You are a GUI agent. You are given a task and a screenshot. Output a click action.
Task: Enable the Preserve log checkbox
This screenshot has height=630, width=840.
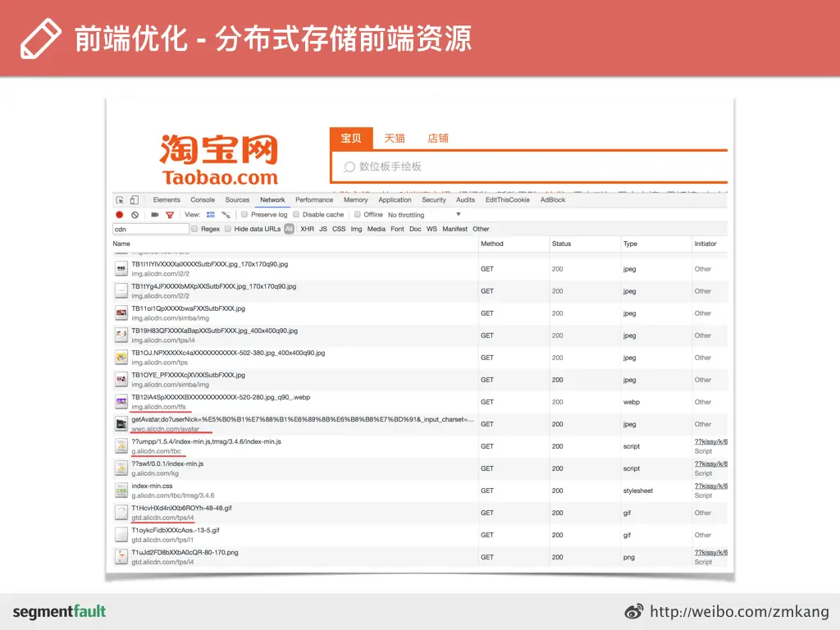(x=244, y=214)
